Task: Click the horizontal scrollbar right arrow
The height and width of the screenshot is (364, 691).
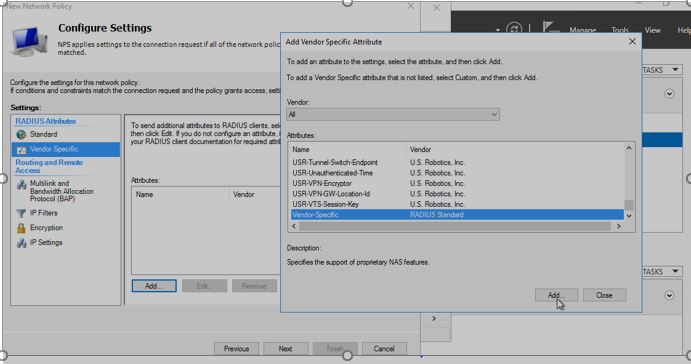Action: point(619,226)
